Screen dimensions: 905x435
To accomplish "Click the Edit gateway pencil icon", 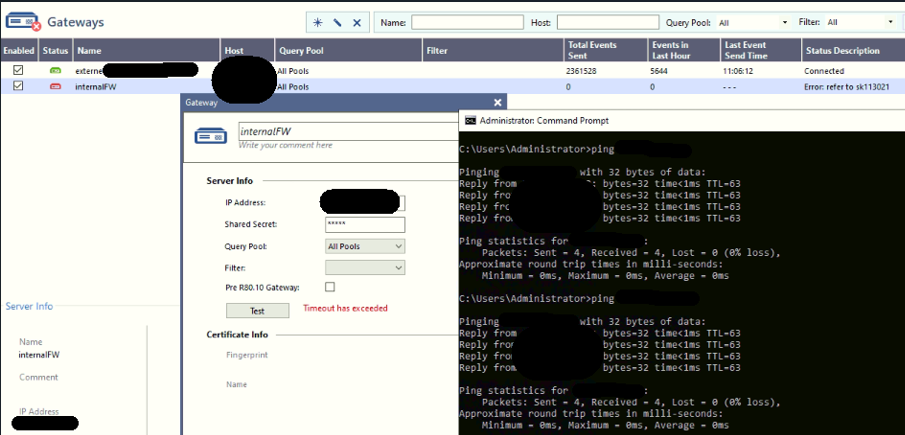I will click(x=337, y=22).
